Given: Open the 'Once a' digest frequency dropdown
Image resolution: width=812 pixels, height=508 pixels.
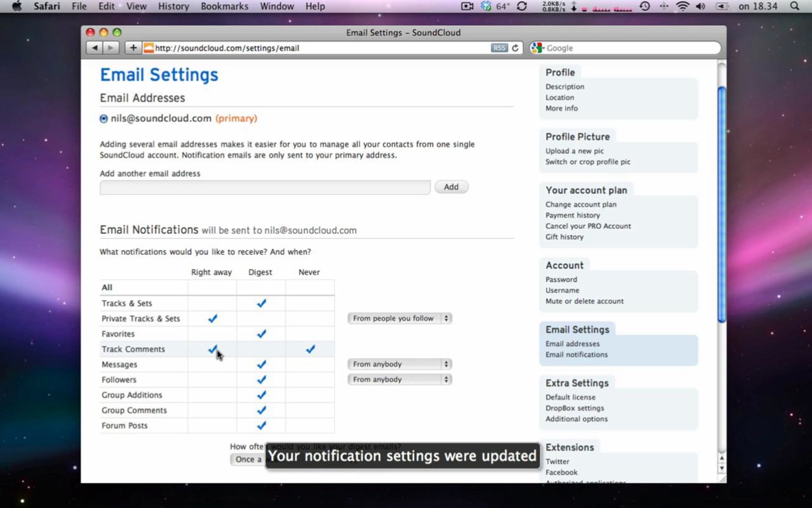Looking at the screenshot, I should (248, 460).
